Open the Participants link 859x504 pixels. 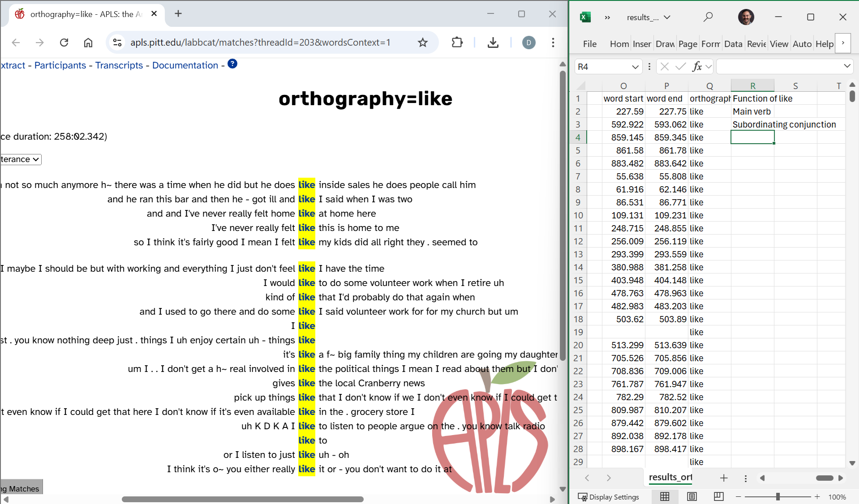coord(60,65)
